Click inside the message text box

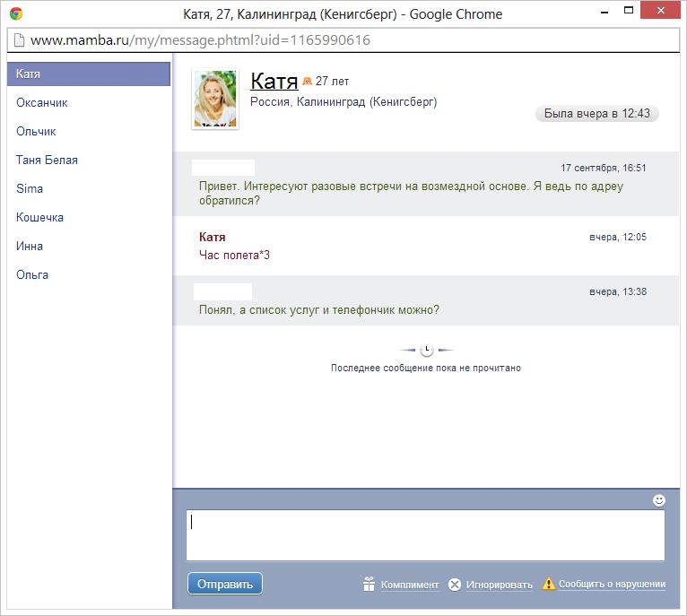pyautogui.click(x=425, y=535)
